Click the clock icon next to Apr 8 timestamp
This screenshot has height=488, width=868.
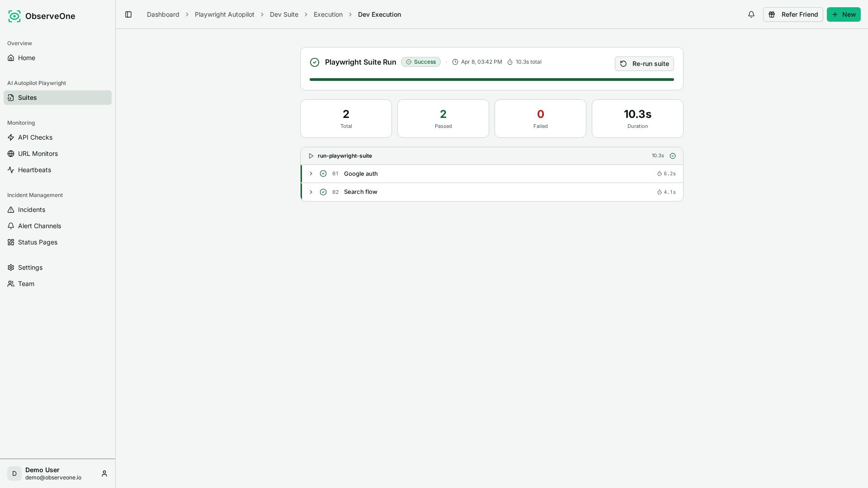tap(455, 62)
